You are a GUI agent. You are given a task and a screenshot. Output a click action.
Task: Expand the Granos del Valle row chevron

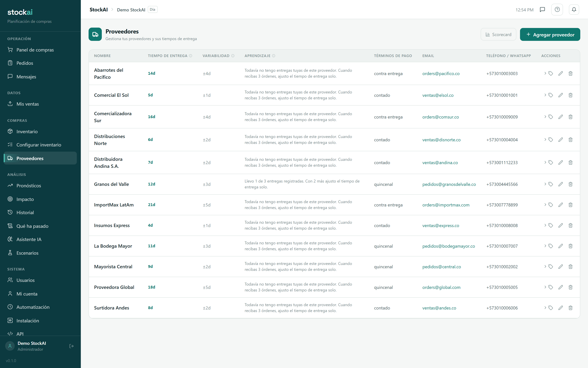(545, 184)
